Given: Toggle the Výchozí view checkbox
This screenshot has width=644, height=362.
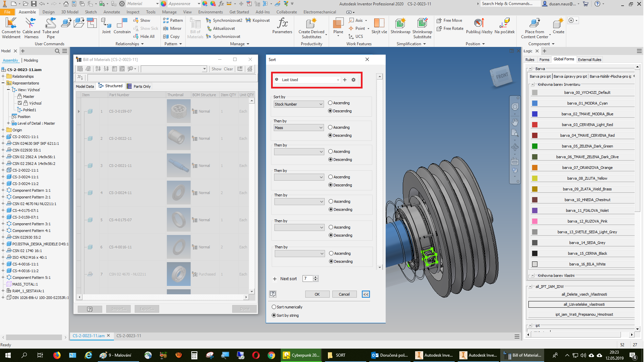Looking at the screenshot, I should coord(20,103).
